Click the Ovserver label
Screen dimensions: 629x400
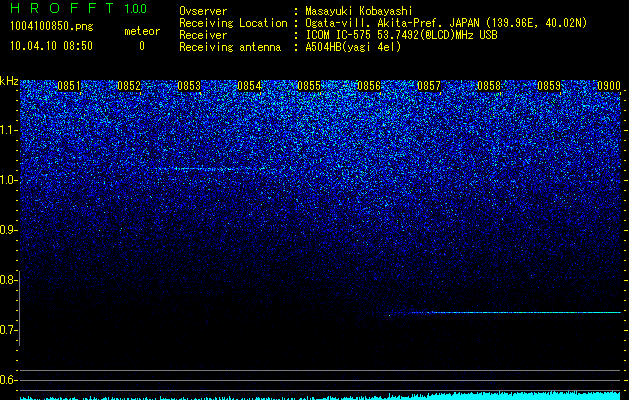tap(203, 11)
